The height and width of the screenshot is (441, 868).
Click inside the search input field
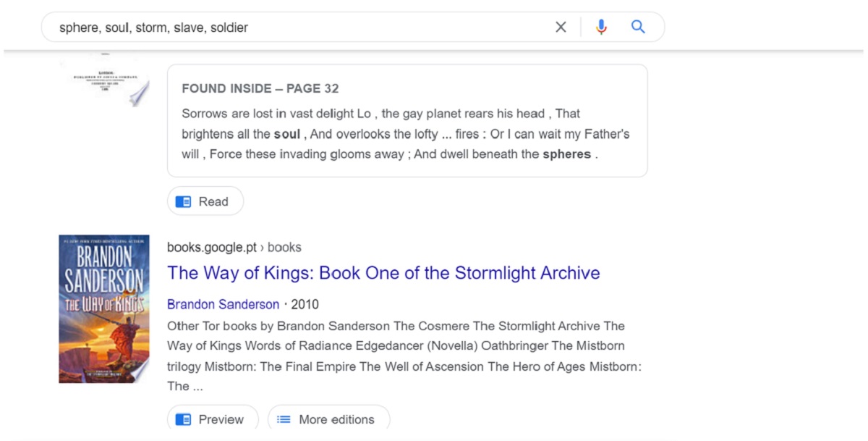289,27
